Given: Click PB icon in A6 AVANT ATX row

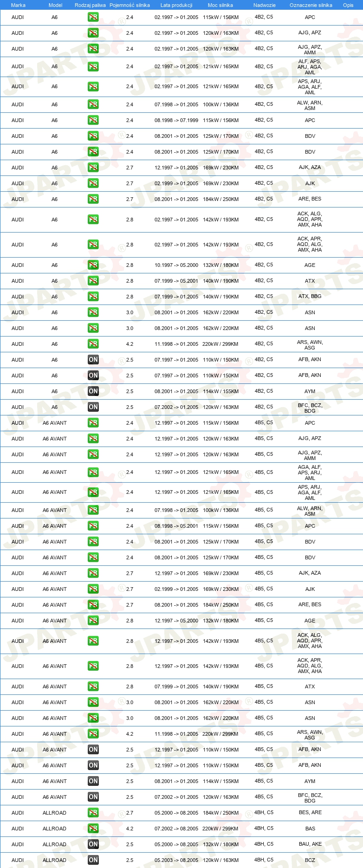Looking at the screenshot, I should [93, 687].
